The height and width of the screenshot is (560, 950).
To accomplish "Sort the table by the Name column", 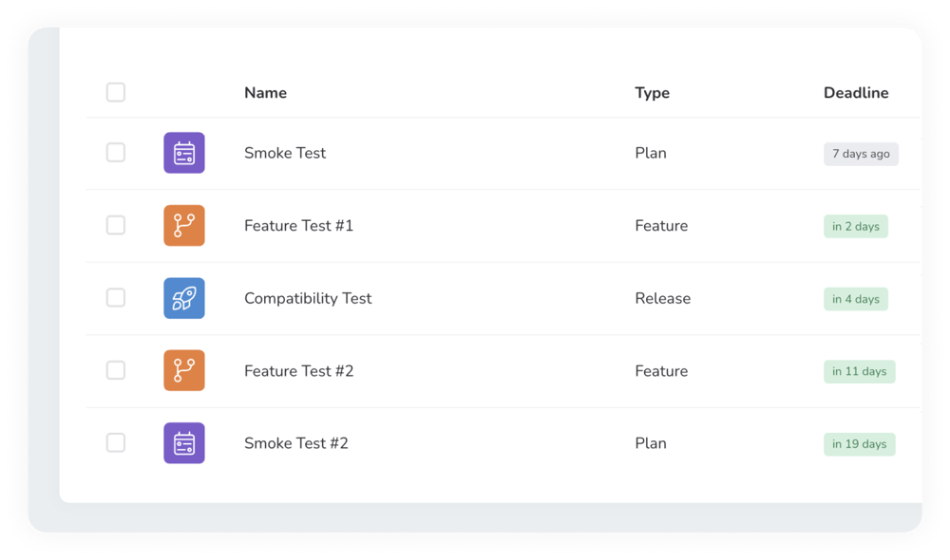I will (x=265, y=92).
